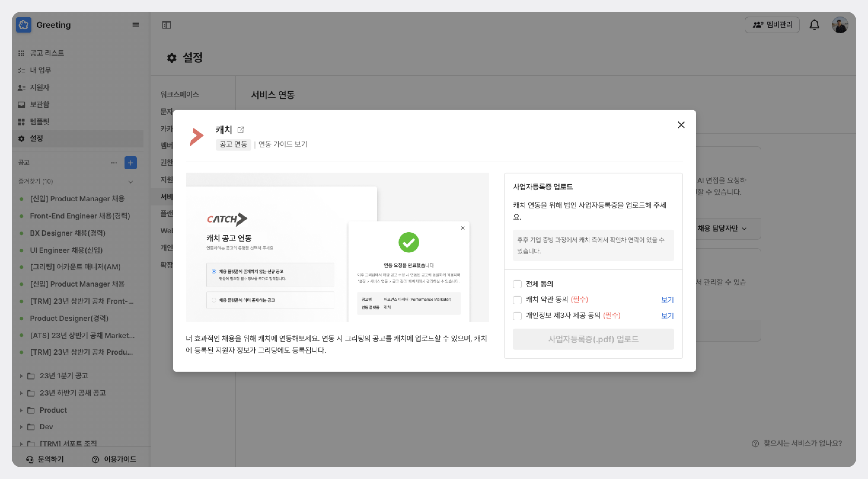Open the 공고 section three-dots menu
The image size is (868, 479).
(x=114, y=163)
